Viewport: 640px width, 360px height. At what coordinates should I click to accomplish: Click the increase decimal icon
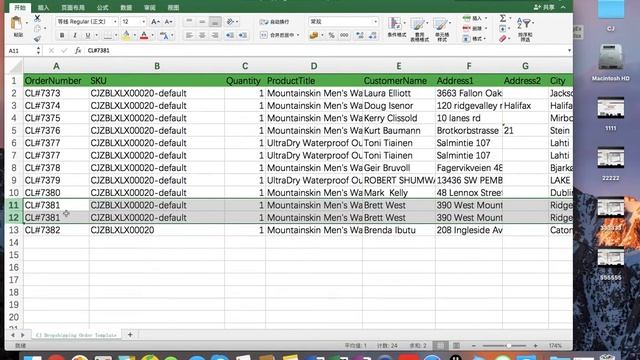coord(360,36)
